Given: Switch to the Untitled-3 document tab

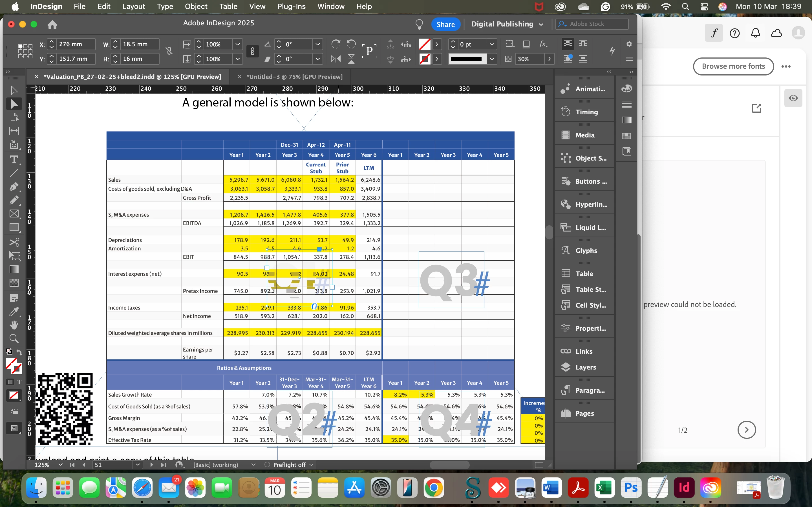Looking at the screenshot, I should 294,77.
